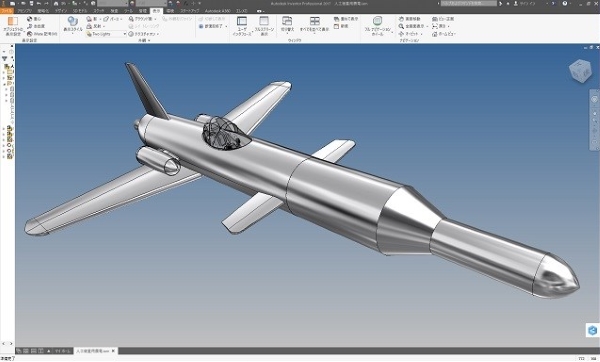Image resolution: width=600 pixels, height=362 pixels.
Task: Toggle Center of Gravity (重心) display
Action: 34,19
